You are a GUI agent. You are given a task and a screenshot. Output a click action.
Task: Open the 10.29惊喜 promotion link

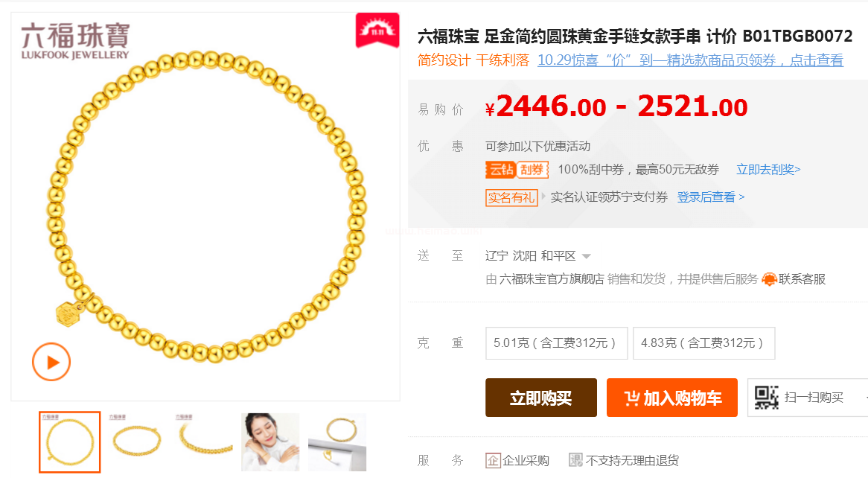coord(690,60)
